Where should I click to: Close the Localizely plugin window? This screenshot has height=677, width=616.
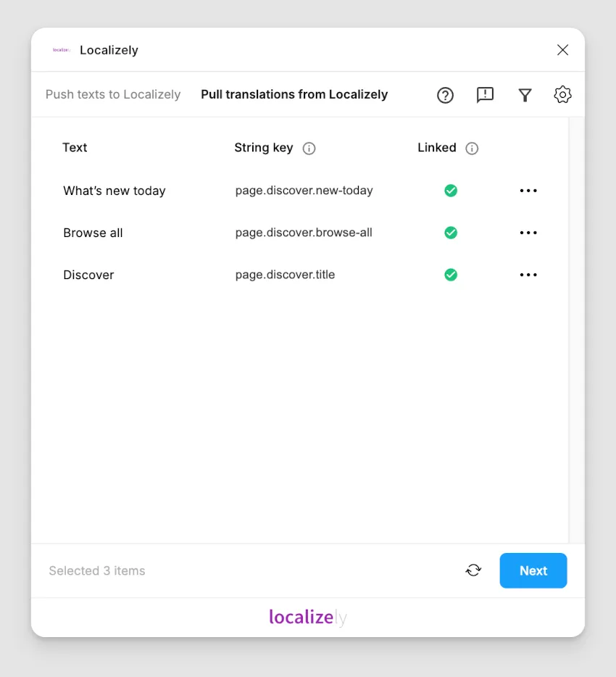click(562, 50)
